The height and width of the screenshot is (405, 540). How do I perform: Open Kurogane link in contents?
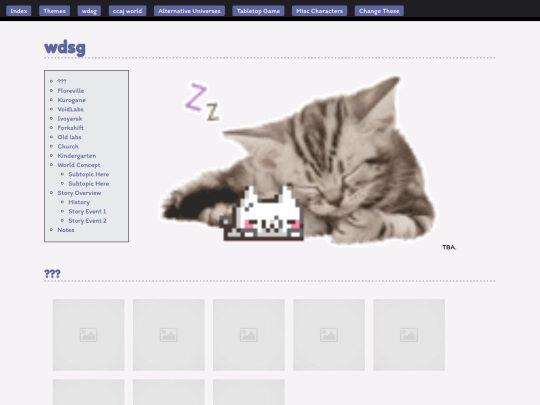pos(71,100)
